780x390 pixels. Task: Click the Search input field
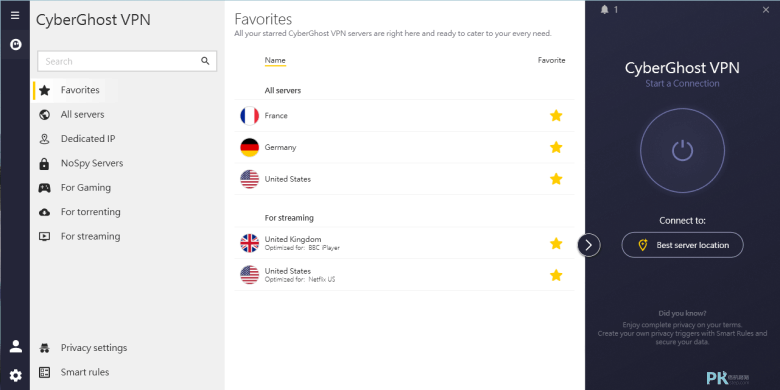[127, 61]
